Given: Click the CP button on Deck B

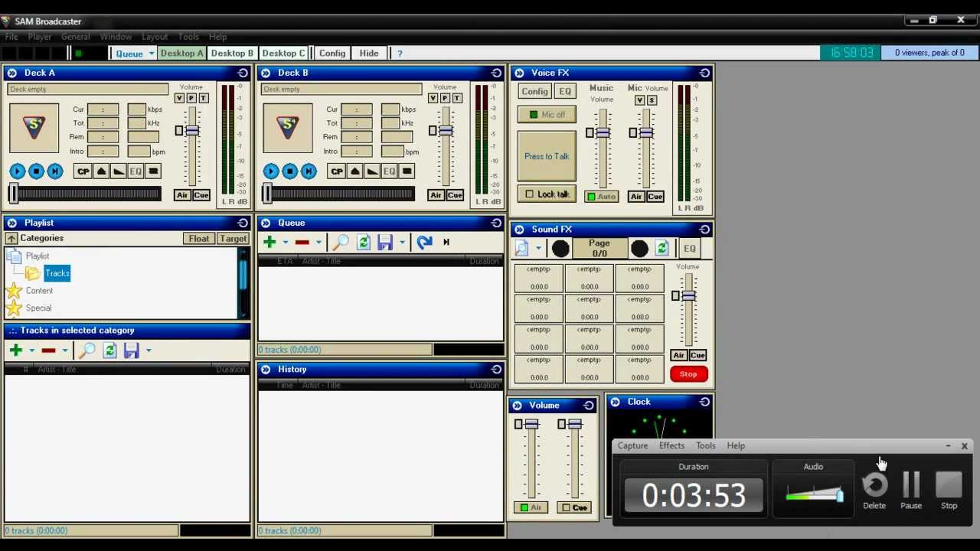Looking at the screenshot, I should (336, 171).
